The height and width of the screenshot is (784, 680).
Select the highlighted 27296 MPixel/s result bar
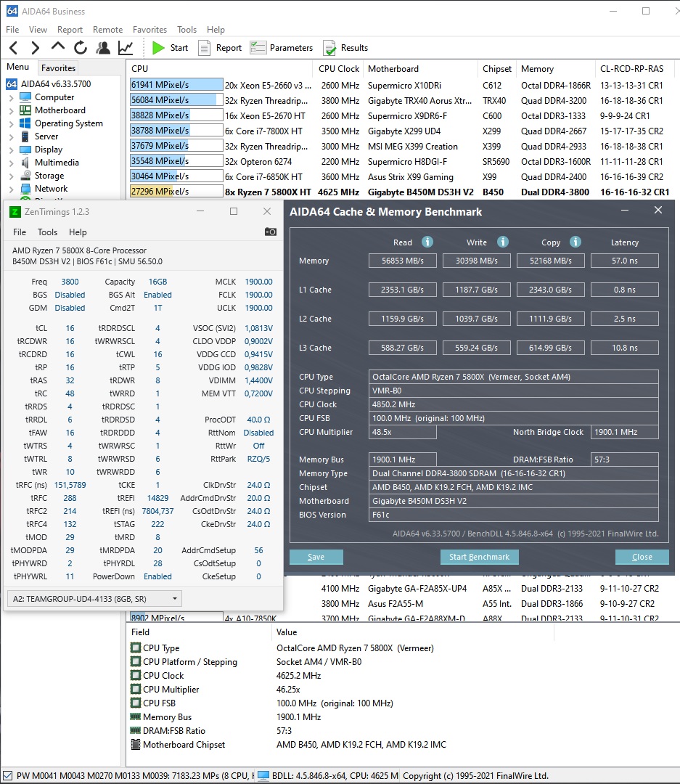[x=176, y=192]
